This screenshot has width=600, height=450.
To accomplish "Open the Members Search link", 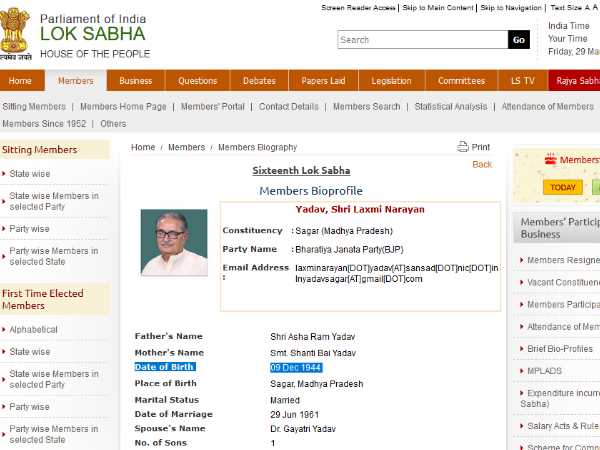I will click(367, 107).
